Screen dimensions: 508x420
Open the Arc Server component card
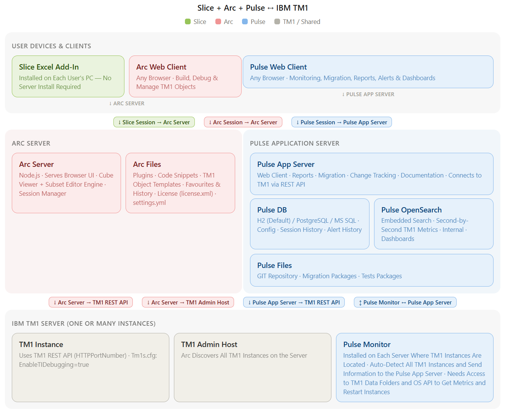(66, 183)
